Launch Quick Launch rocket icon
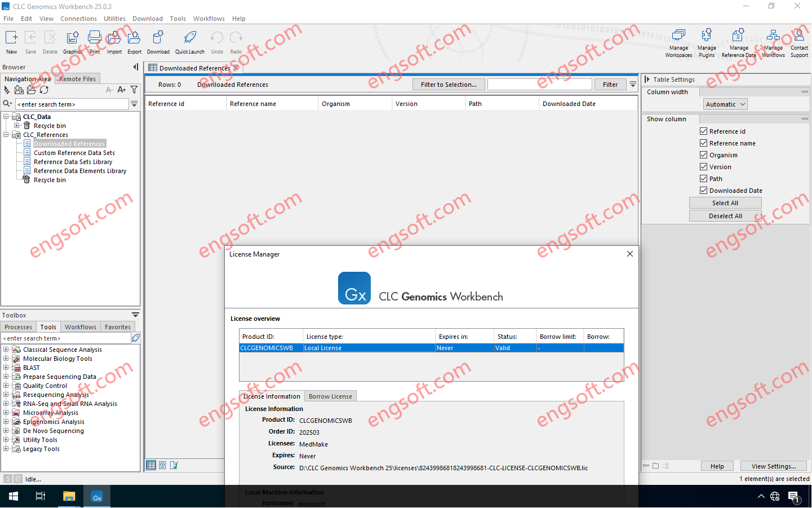 click(x=190, y=38)
